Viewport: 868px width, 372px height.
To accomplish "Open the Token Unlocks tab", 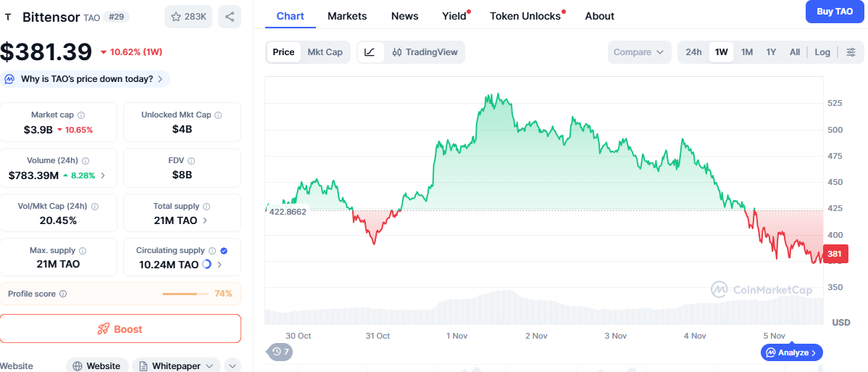I will tap(525, 16).
